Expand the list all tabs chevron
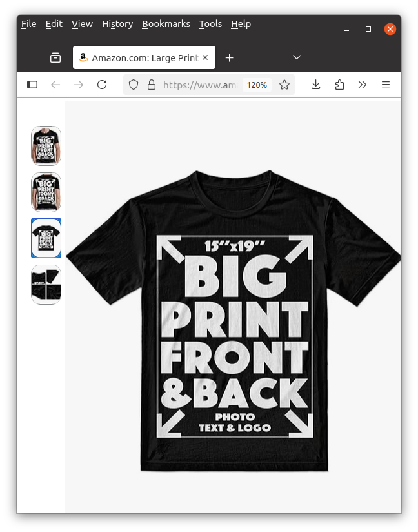Screen dimensions: 418x532 click(297, 57)
